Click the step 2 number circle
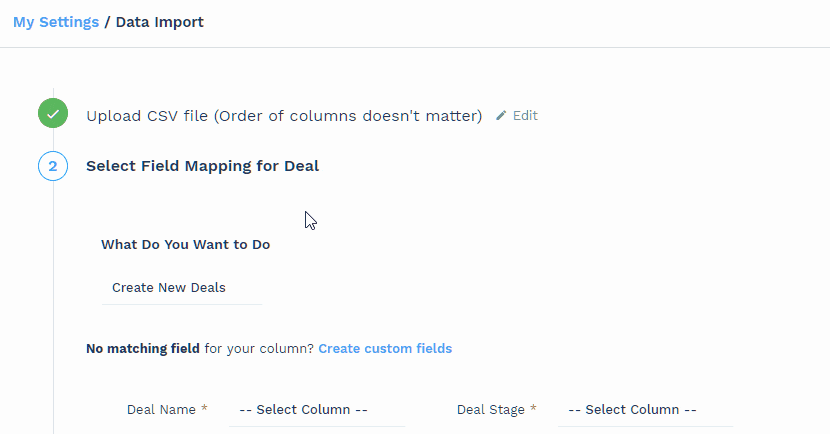Screen dimensions: 830x434 pyautogui.click(x=53, y=165)
